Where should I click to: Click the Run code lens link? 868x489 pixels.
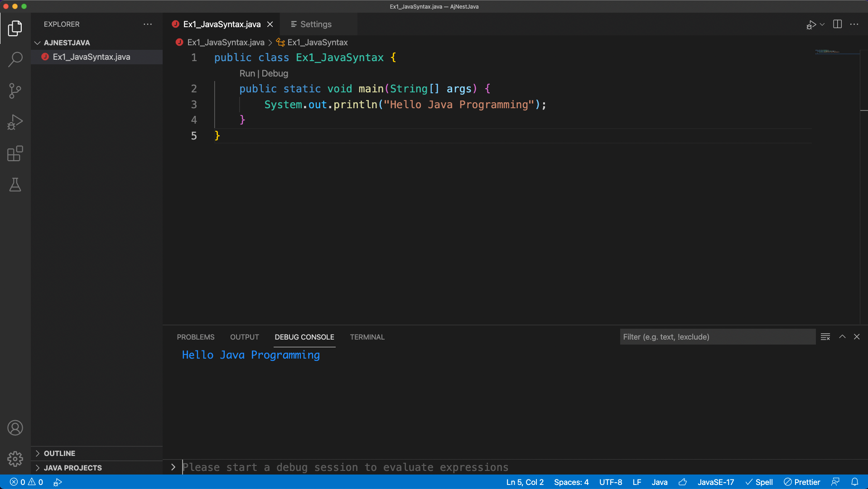(x=247, y=73)
